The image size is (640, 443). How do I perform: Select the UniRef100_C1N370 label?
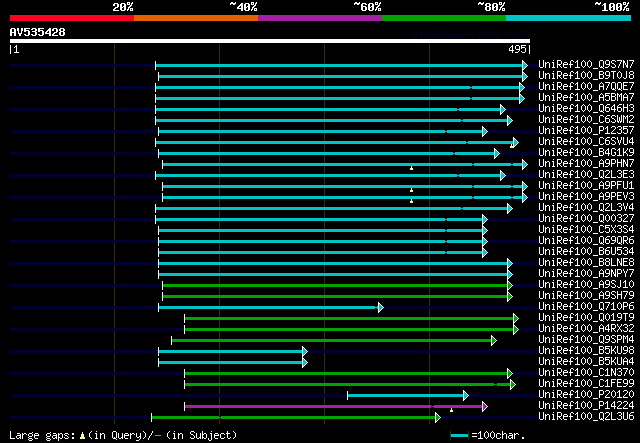(586, 373)
